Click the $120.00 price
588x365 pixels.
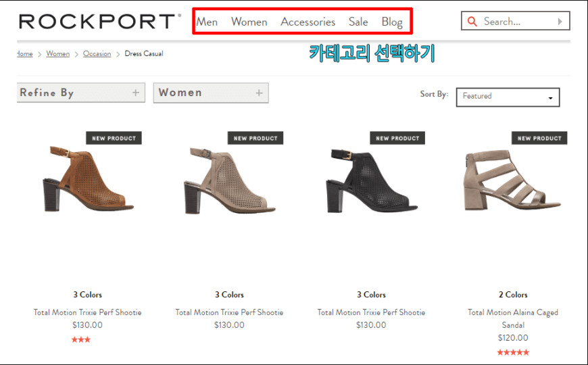click(513, 337)
